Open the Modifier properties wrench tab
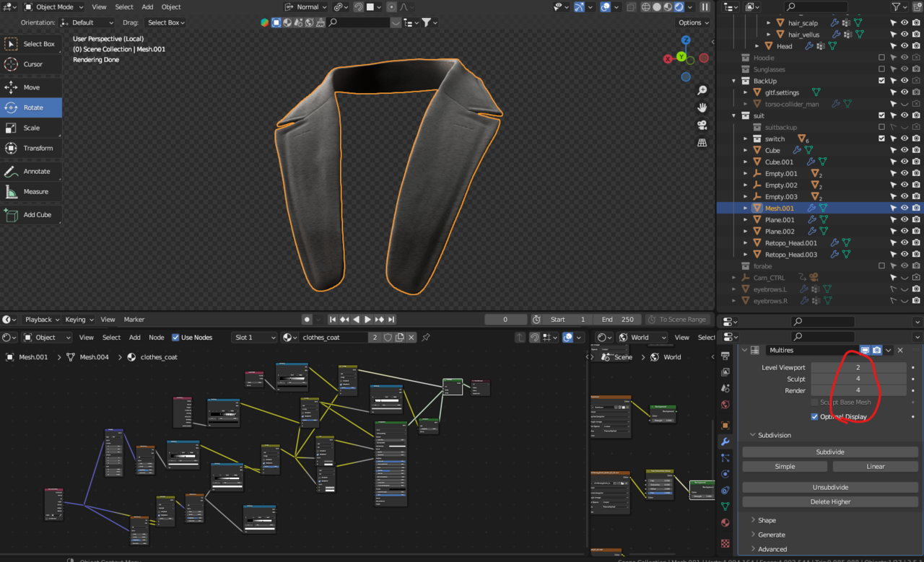Viewport: 924px width, 562px height. pos(725,442)
